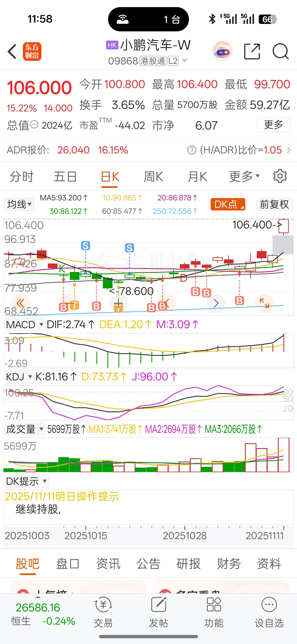The width and height of the screenshot is (297, 644).
Task: Open search with the magnifier icon
Action: click(280, 51)
